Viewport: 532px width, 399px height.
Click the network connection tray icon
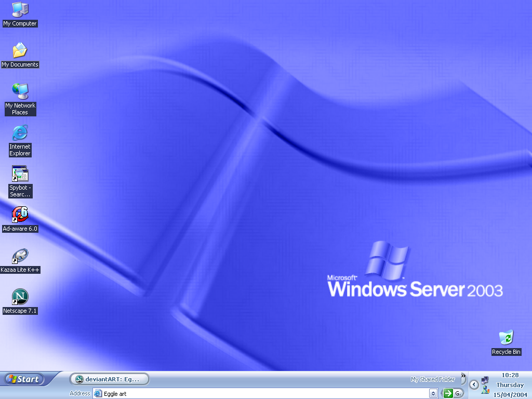click(485, 380)
